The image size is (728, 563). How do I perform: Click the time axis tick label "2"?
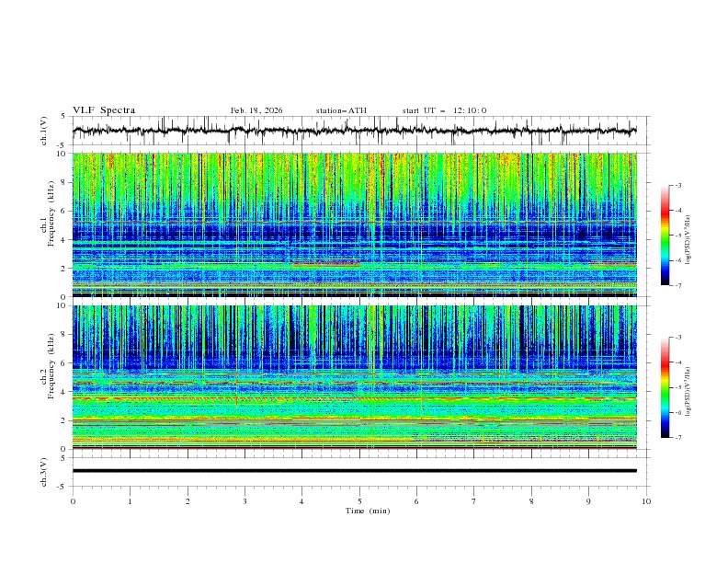click(188, 501)
